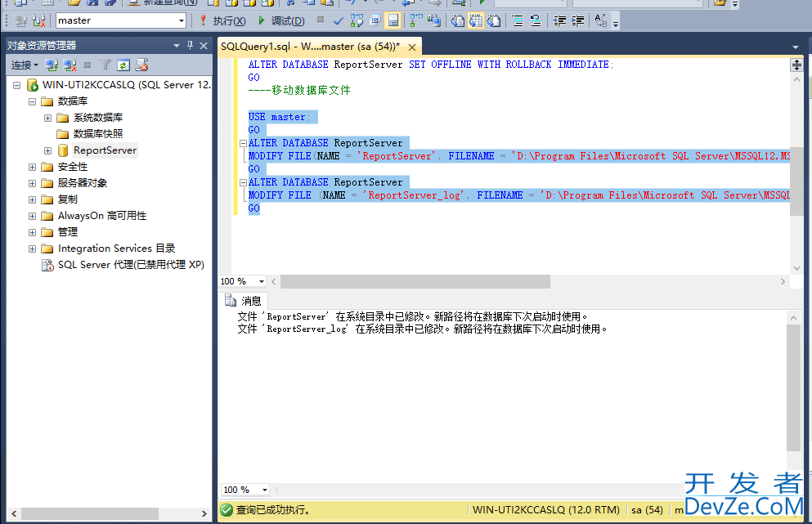Click the green Refresh icon in Object Explorer
The height and width of the screenshot is (524, 812).
pyautogui.click(x=123, y=65)
